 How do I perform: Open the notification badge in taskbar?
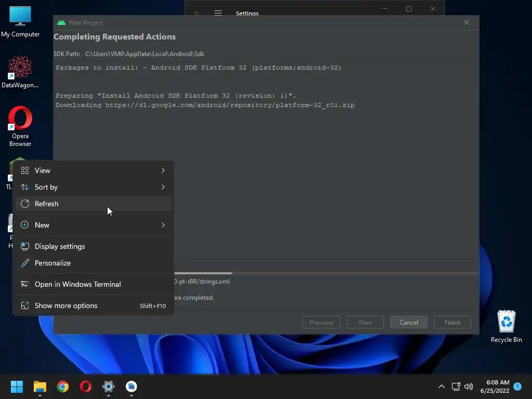[517, 387]
